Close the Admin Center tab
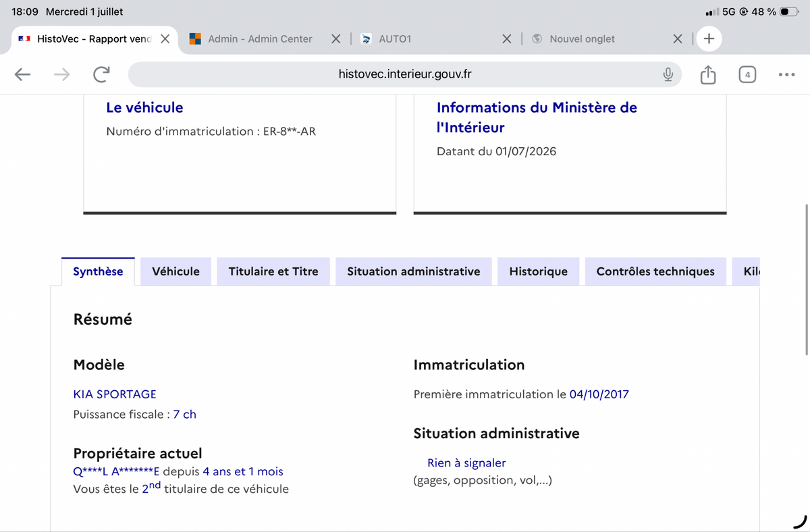The width and height of the screenshot is (810, 532). 335,38
